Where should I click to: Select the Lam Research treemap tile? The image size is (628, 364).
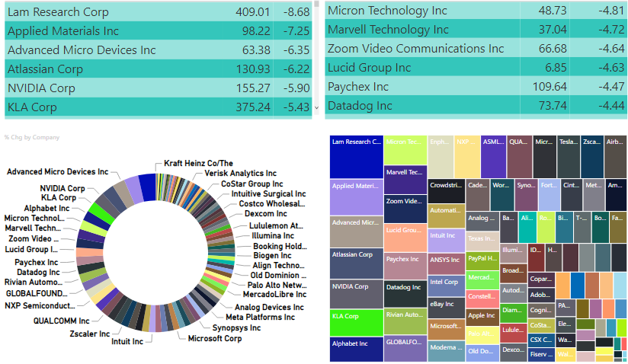point(357,157)
